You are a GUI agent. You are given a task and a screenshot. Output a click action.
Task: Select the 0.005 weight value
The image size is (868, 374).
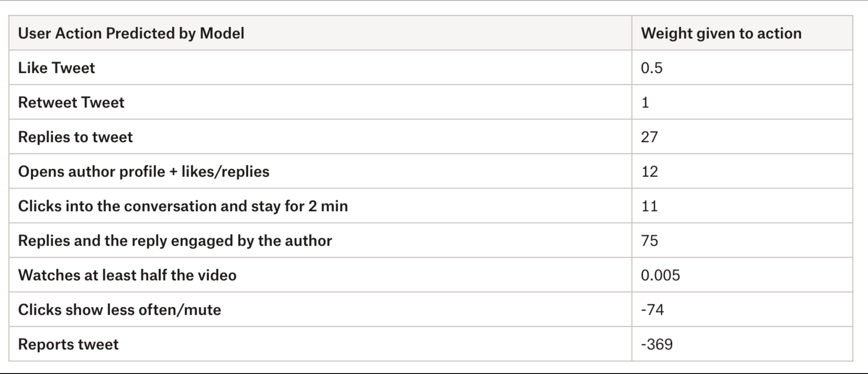coord(660,275)
